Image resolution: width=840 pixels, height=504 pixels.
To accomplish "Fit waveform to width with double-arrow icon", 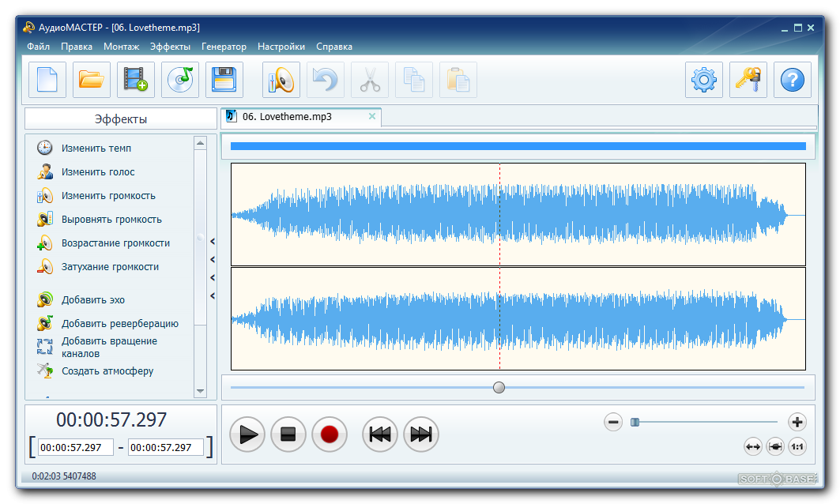I will click(x=752, y=446).
